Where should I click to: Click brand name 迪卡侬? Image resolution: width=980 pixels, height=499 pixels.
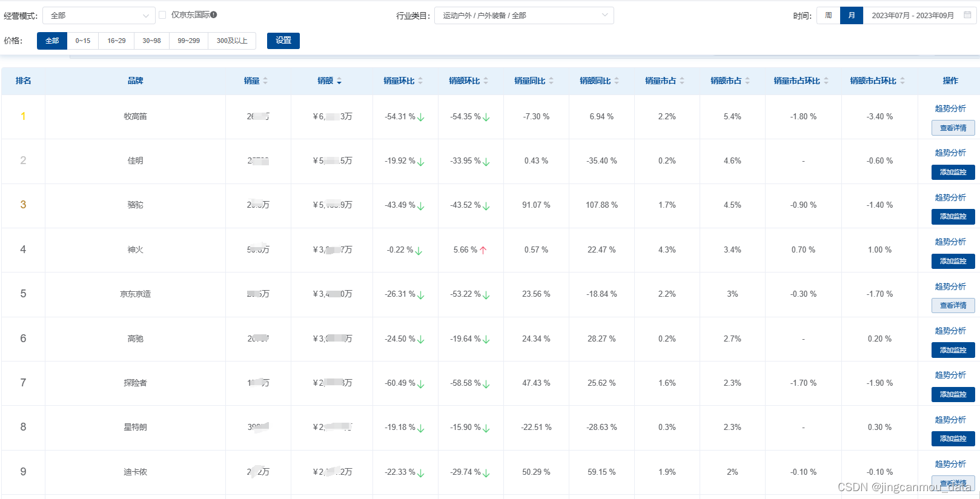point(135,472)
